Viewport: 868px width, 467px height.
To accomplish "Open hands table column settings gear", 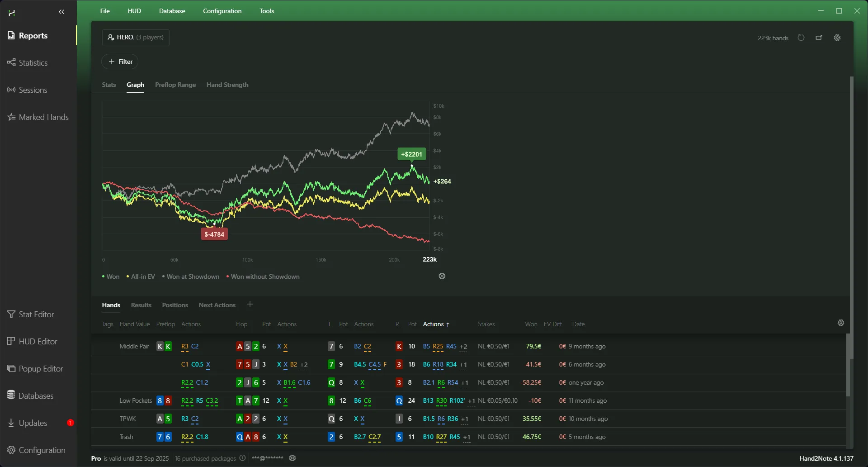I will [x=841, y=323].
